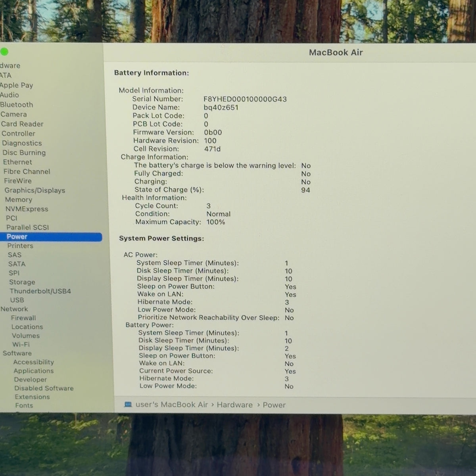476x476 pixels.
Task: Collapse the Network category
Action: 14,309
